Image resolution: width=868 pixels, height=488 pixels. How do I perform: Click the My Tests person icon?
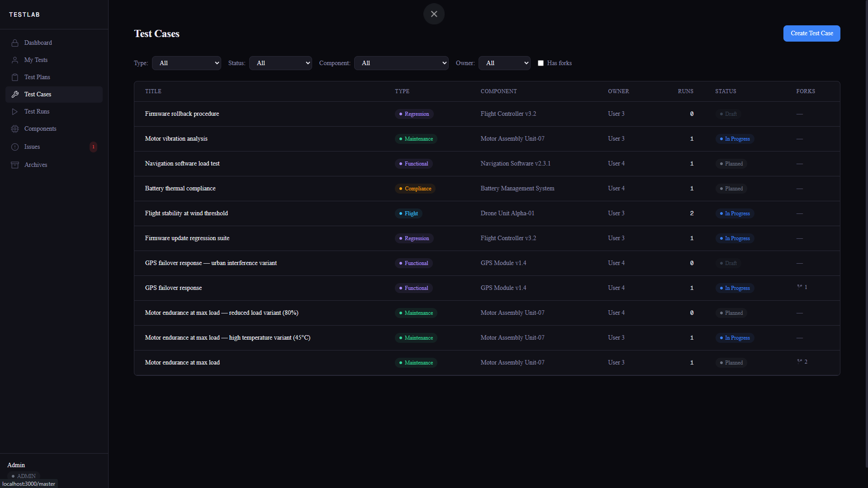[15, 60]
